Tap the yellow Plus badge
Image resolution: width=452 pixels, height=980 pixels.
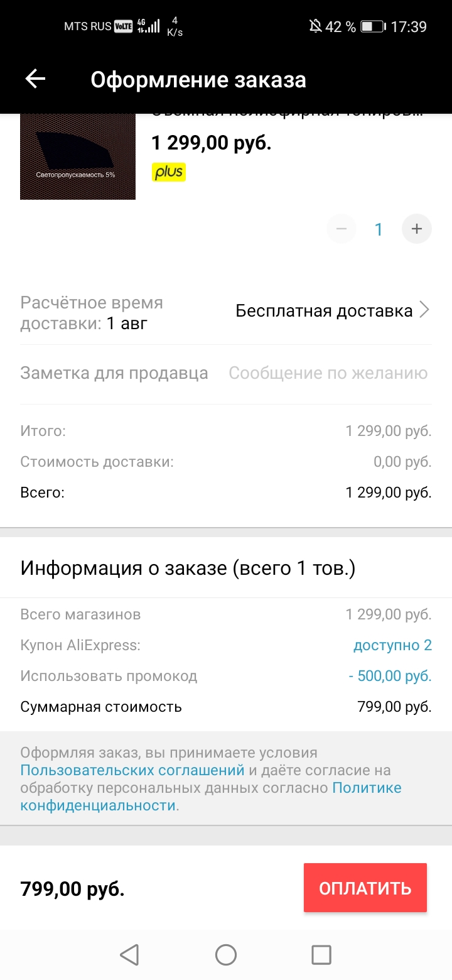tap(169, 172)
